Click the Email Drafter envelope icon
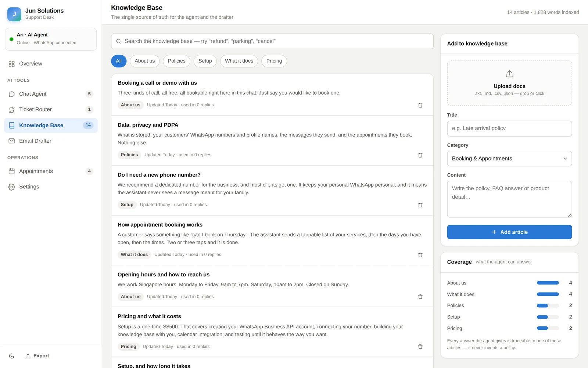This screenshot has width=588, height=368. [12, 141]
